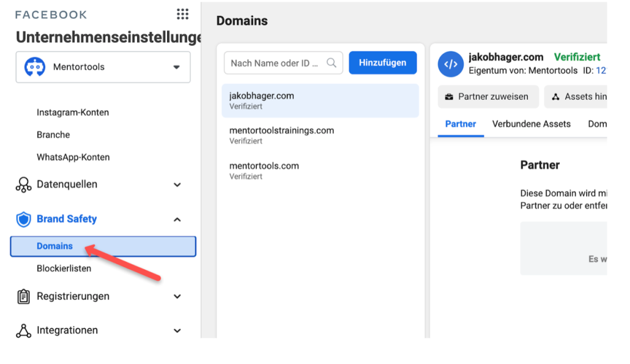Screen dimensions: 630x364
Task: Select Domains under Brand Safety
Action: (103, 247)
